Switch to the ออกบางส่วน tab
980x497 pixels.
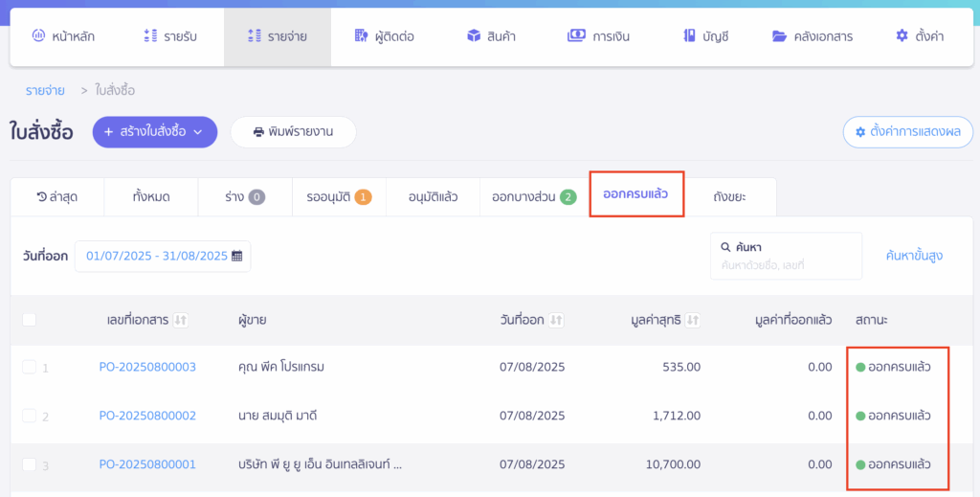tap(534, 197)
